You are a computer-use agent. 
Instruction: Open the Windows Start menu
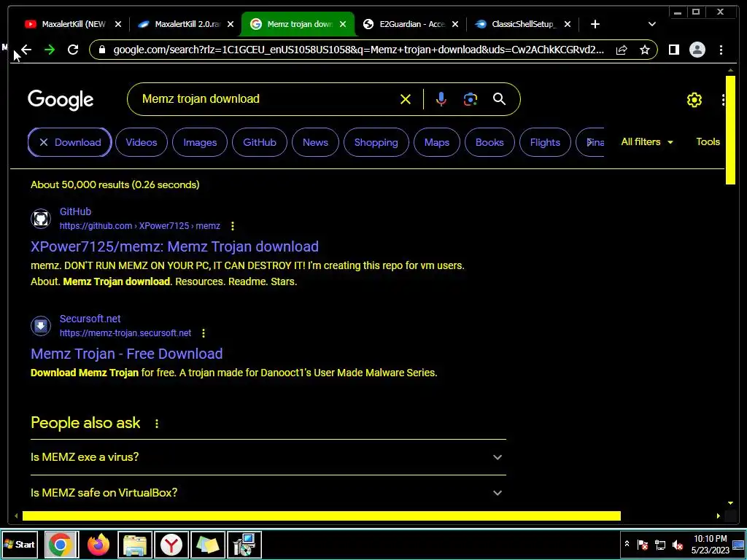point(20,545)
